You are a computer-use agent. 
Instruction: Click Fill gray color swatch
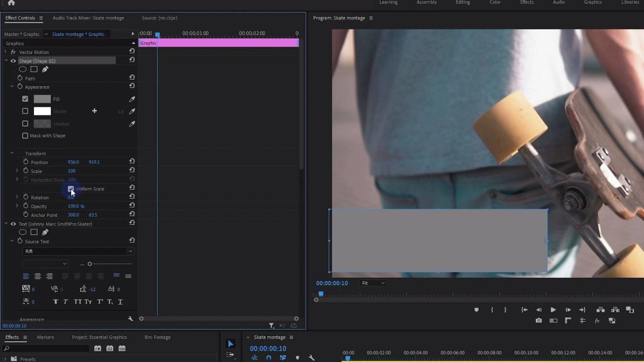(42, 99)
